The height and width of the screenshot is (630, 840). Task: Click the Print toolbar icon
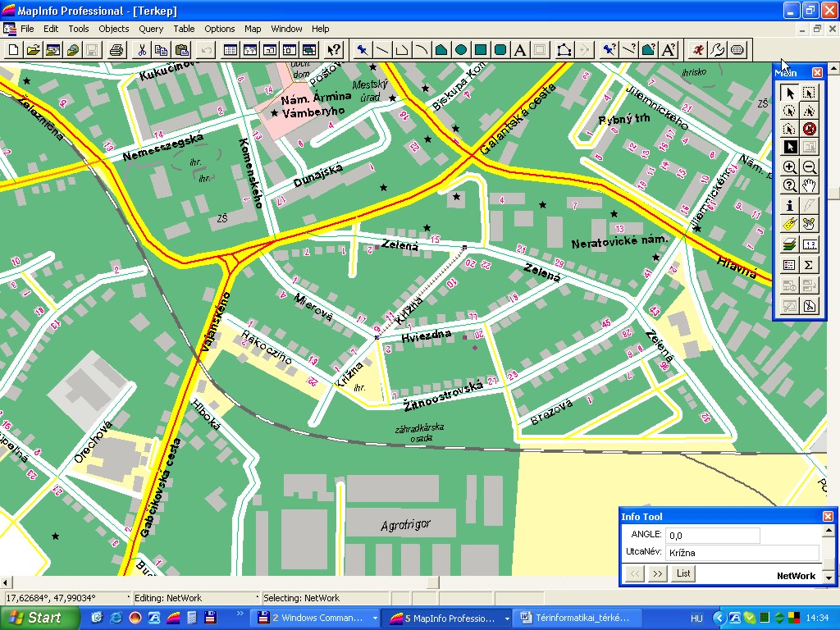[x=116, y=50]
